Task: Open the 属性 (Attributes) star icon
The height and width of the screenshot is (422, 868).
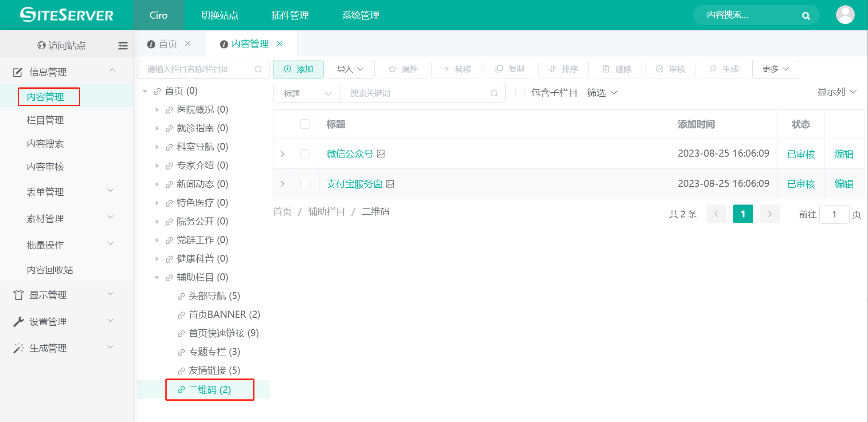Action: tap(392, 69)
